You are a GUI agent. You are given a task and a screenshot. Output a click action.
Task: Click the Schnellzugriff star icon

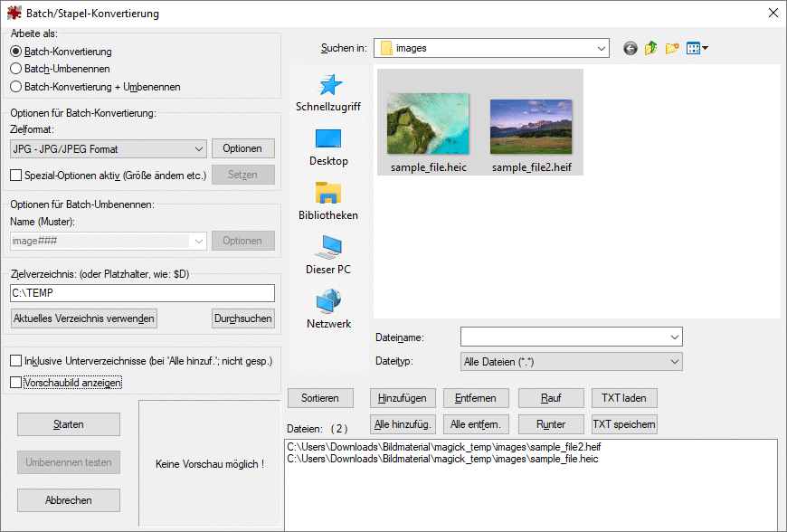pyautogui.click(x=328, y=86)
